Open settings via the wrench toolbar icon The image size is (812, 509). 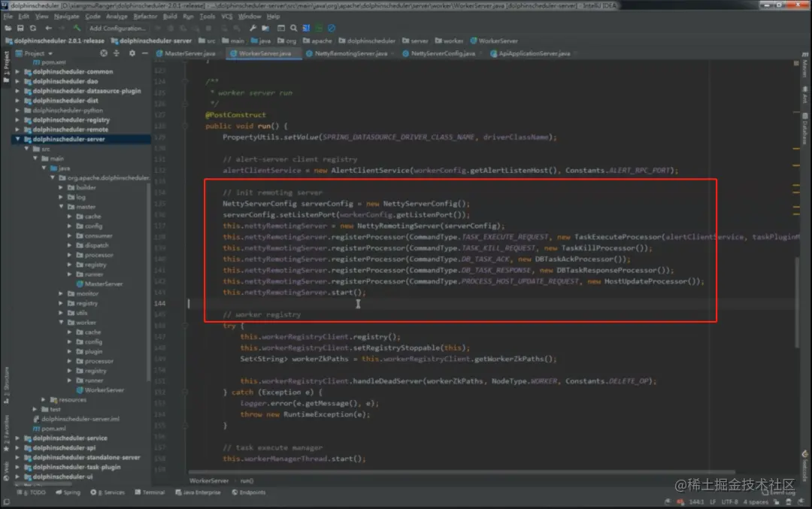coord(253,28)
